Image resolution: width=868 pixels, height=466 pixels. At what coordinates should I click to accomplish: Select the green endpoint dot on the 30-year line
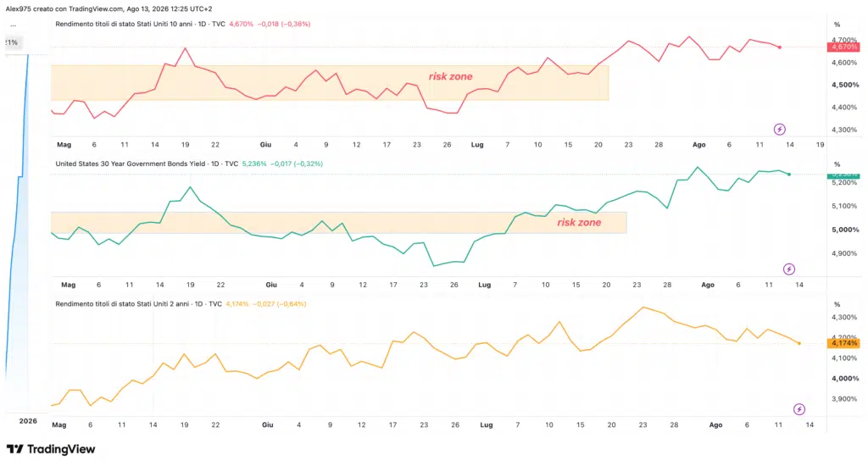(x=789, y=175)
